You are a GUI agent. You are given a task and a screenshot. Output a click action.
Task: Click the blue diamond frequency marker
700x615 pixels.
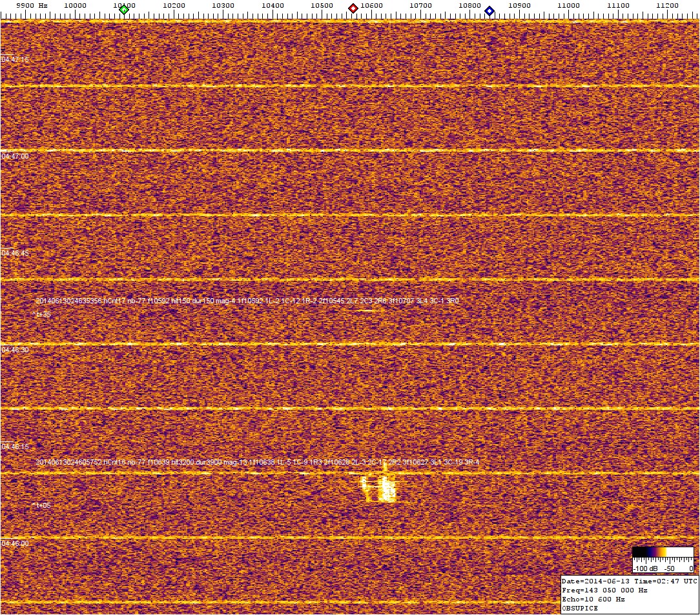(489, 10)
